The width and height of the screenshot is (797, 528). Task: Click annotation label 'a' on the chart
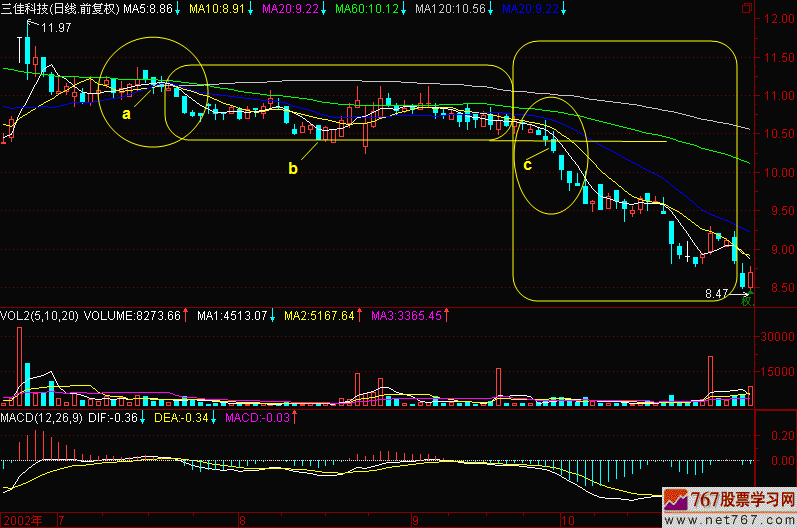coord(126,114)
